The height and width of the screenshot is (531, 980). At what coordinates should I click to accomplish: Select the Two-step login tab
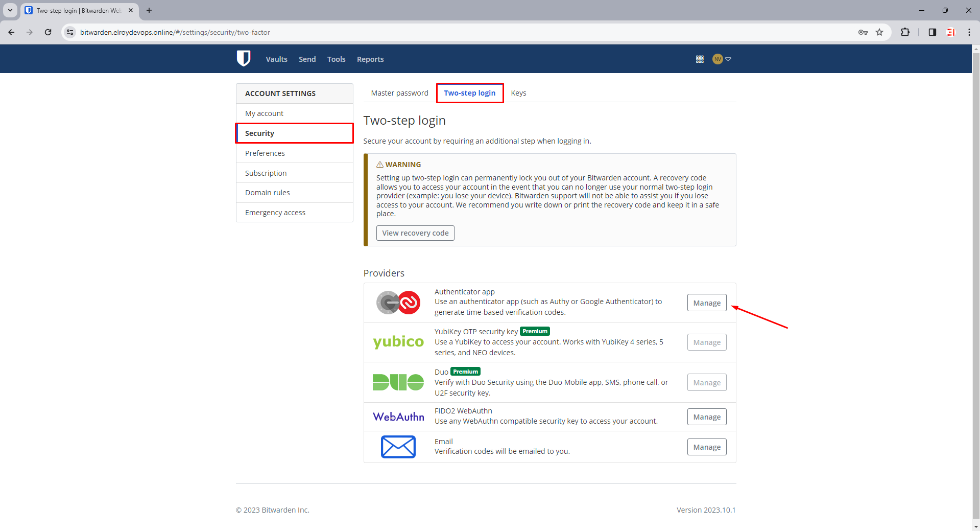tap(470, 93)
